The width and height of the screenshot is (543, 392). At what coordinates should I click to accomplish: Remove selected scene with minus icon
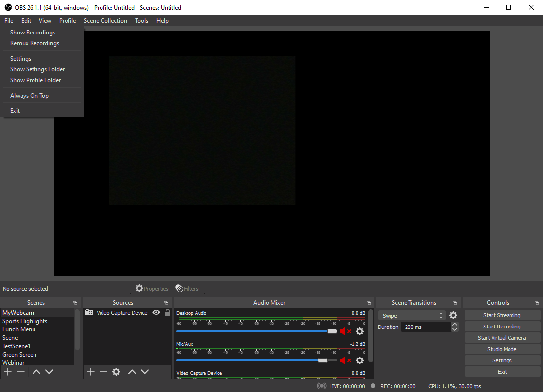[x=21, y=372]
